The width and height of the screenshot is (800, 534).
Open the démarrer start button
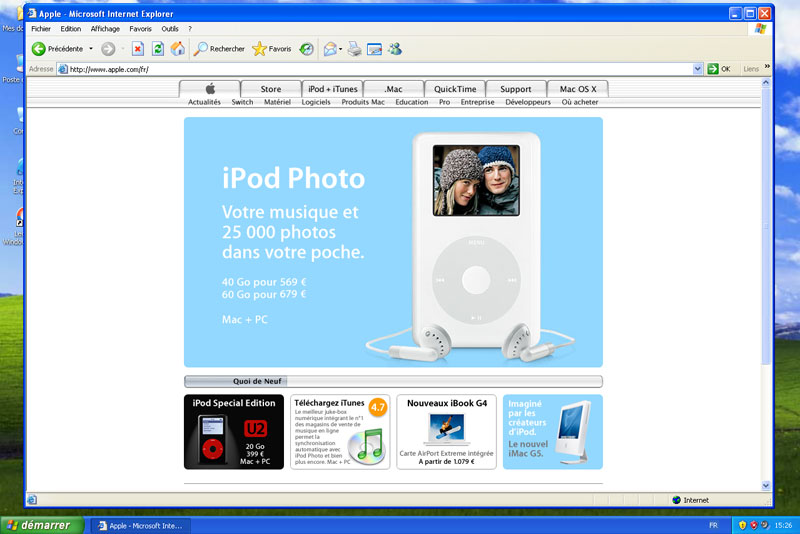pyautogui.click(x=42, y=525)
